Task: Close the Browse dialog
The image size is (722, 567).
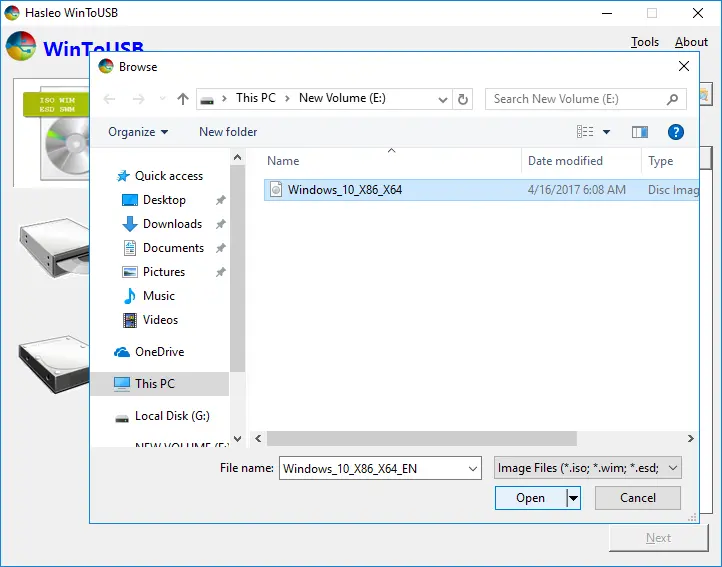Action: (x=684, y=66)
